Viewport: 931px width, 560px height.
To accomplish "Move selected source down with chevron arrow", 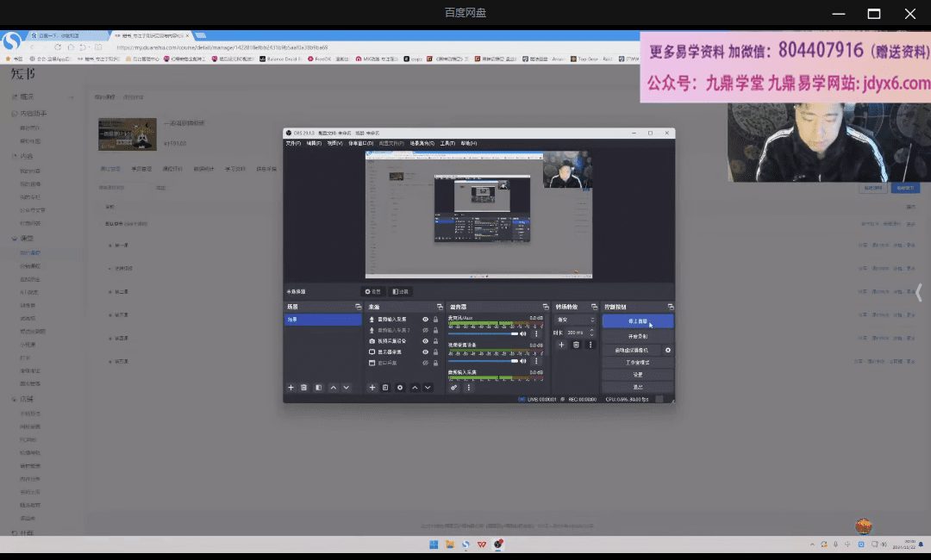I will pos(428,388).
